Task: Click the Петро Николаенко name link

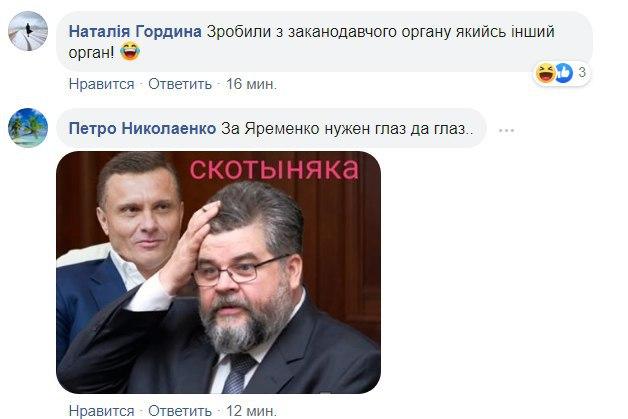Action: [142, 128]
